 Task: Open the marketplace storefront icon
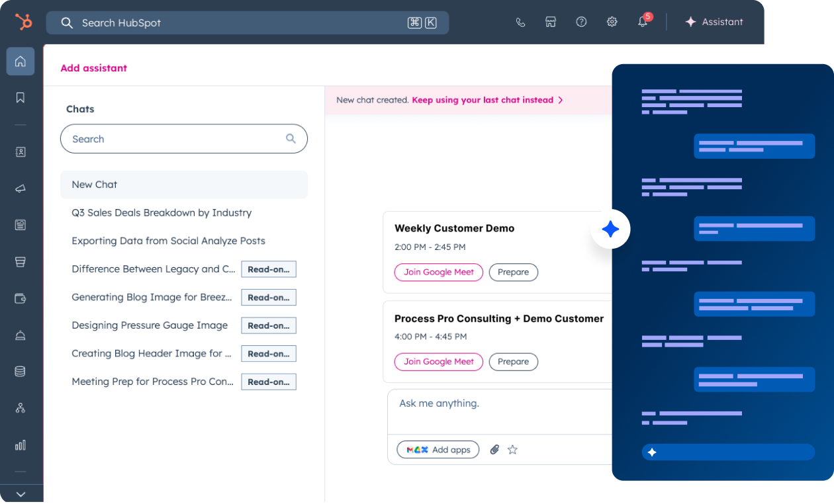(x=550, y=22)
